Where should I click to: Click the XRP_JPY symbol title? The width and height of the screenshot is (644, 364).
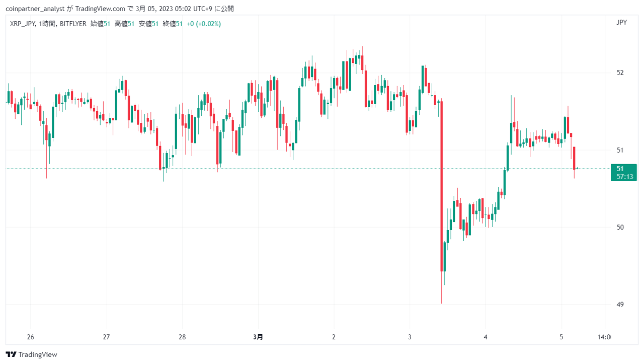22,24
